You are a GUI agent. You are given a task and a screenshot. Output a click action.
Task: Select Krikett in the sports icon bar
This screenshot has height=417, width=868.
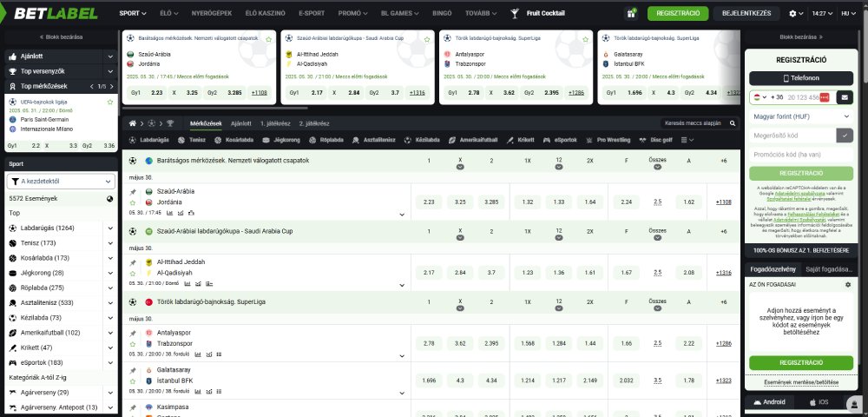(x=520, y=140)
